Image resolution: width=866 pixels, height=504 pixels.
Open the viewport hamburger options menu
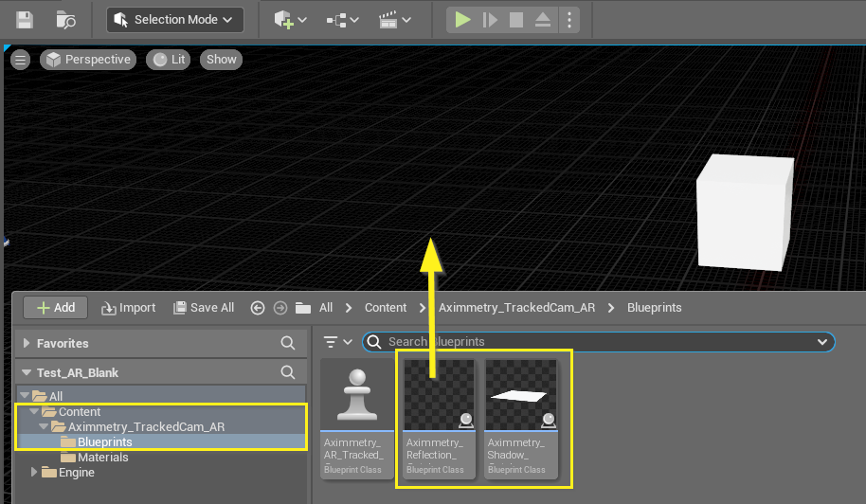(21, 60)
